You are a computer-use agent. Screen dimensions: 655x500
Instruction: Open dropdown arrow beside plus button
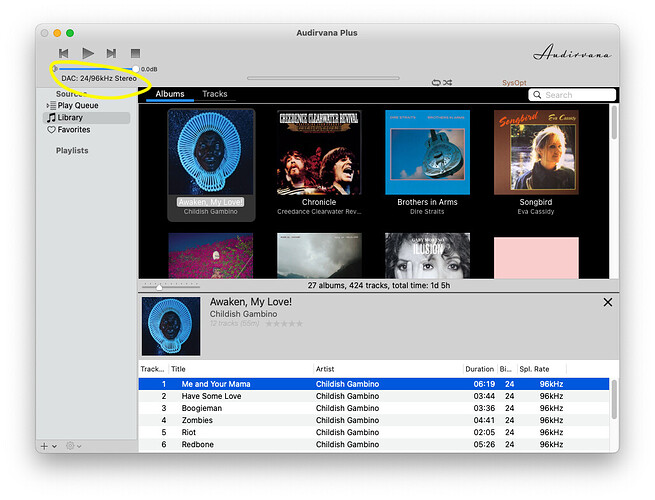pos(54,447)
